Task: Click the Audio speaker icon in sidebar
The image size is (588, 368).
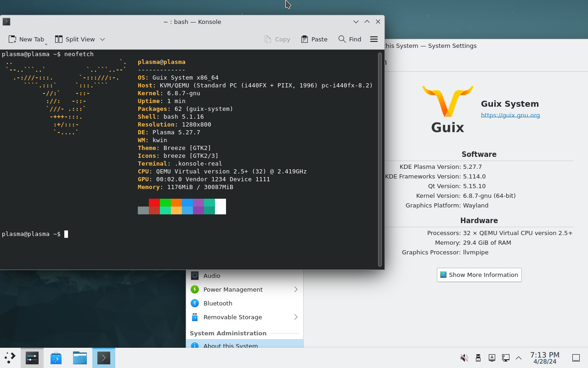Action: tap(195, 276)
